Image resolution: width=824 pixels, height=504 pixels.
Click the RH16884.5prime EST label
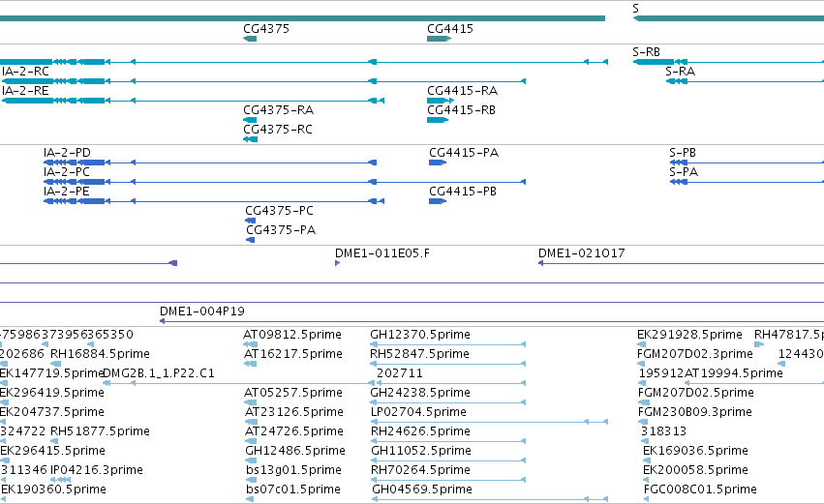pos(100,354)
